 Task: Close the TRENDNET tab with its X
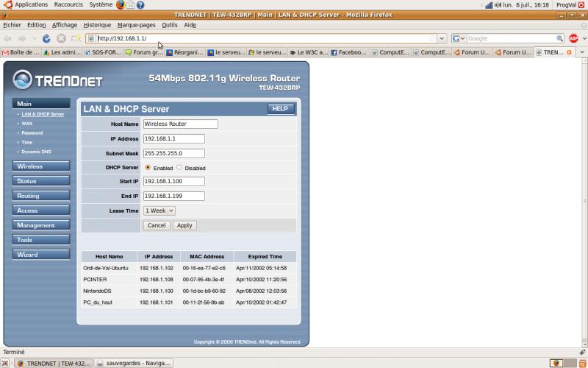pyautogui.click(x=569, y=52)
